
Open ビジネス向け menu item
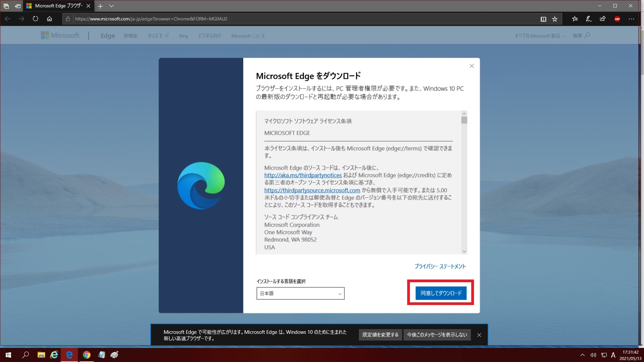(210, 36)
